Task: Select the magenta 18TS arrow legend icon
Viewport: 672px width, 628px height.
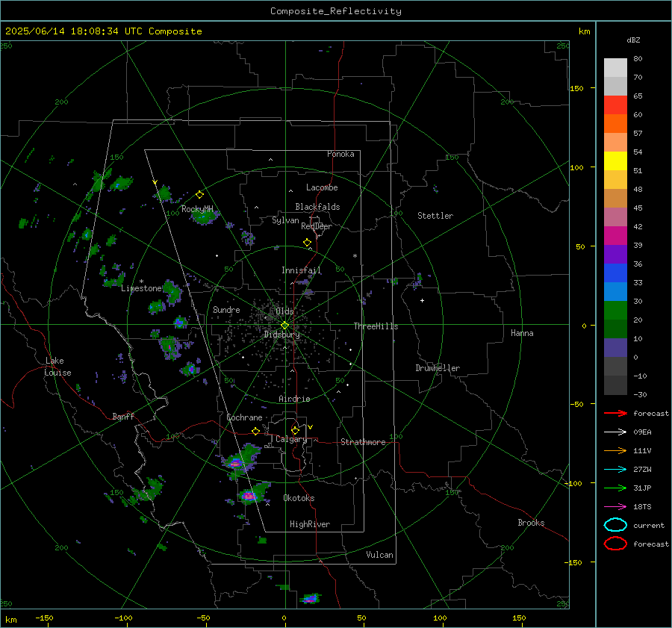Action: tap(615, 507)
